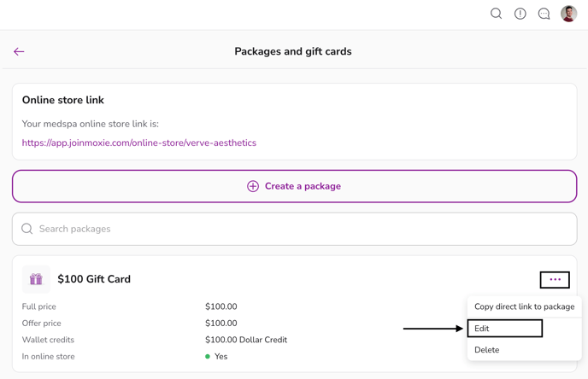Go back using the purple arrow
Image resolution: width=588 pixels, height=379 pixels.
pyautogui.click(x=19, y=51)
